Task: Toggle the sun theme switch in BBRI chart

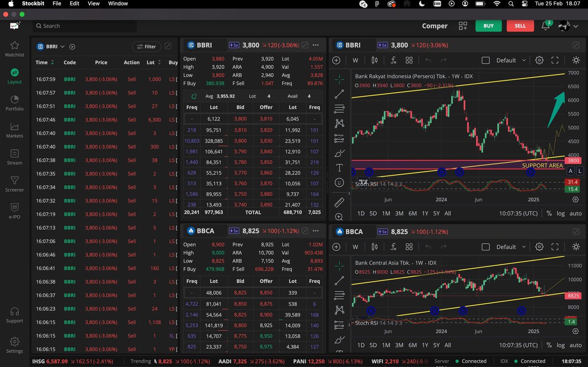Action: 575,60
